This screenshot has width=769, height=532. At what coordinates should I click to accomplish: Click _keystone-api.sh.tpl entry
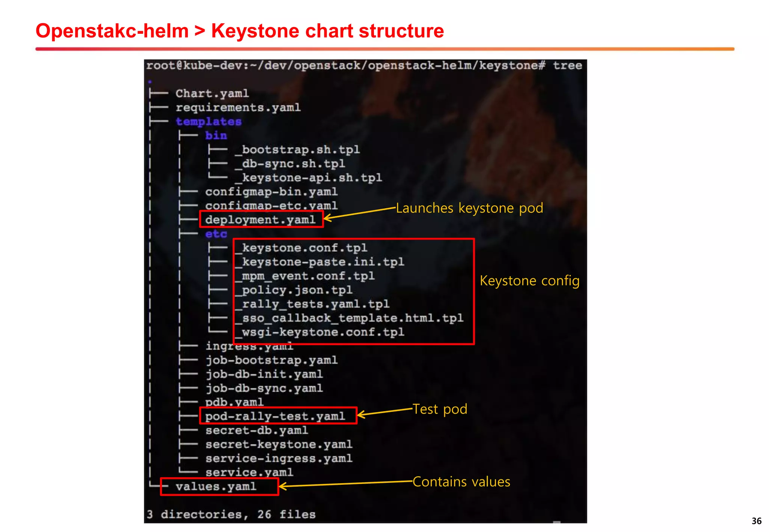(x=308, y=177)
